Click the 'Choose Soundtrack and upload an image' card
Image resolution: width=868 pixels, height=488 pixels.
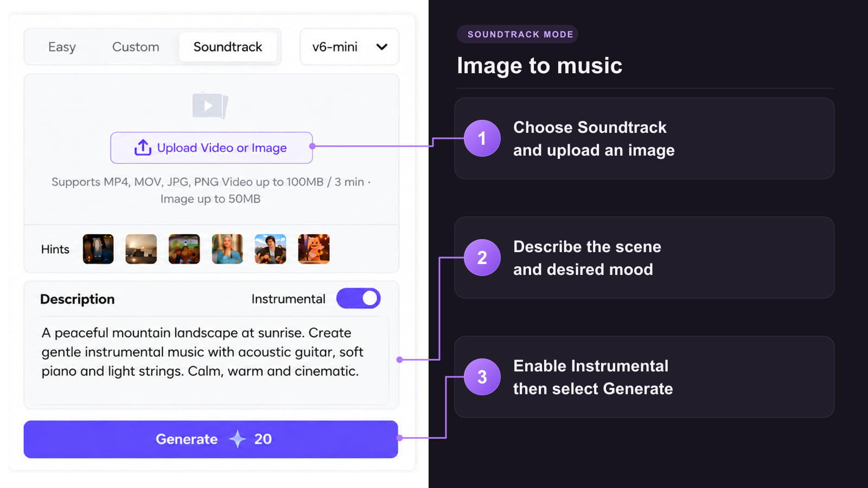coord(644,138)
